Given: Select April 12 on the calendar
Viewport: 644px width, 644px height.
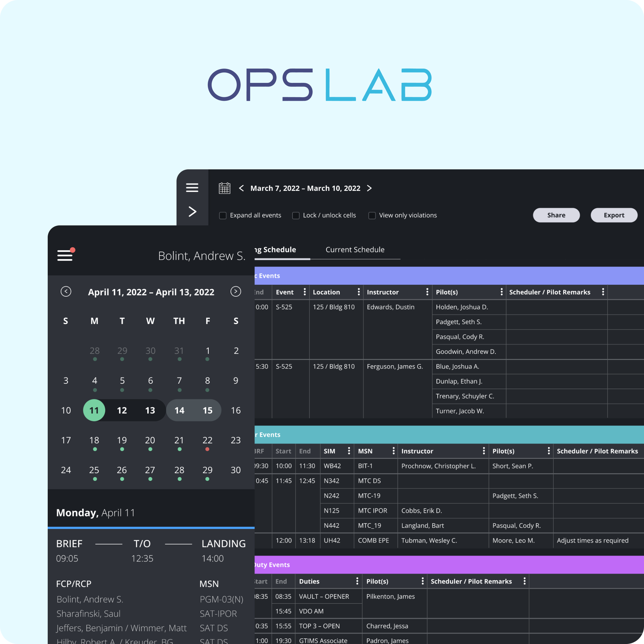Looking at the screenshot, I should [x=122, y=410].
